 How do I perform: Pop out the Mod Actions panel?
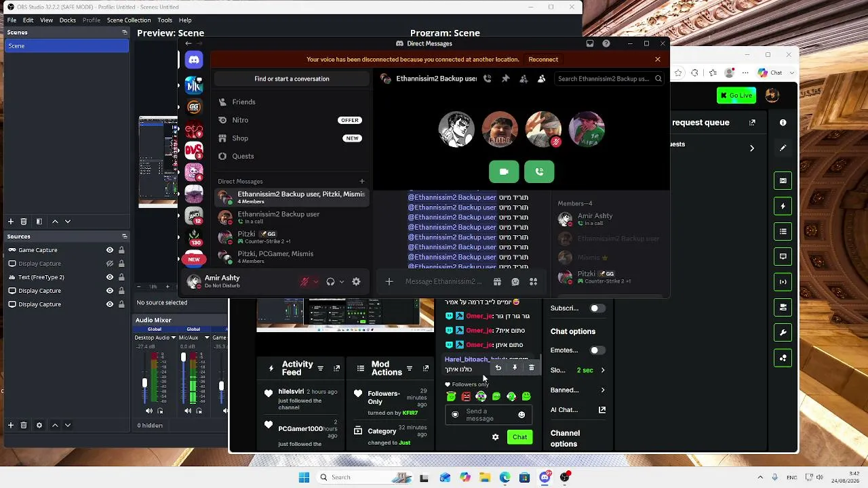[425, 369]
